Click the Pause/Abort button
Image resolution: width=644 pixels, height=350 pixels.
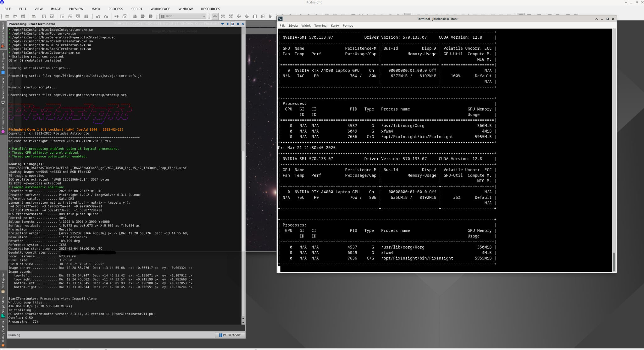point(230,335)
